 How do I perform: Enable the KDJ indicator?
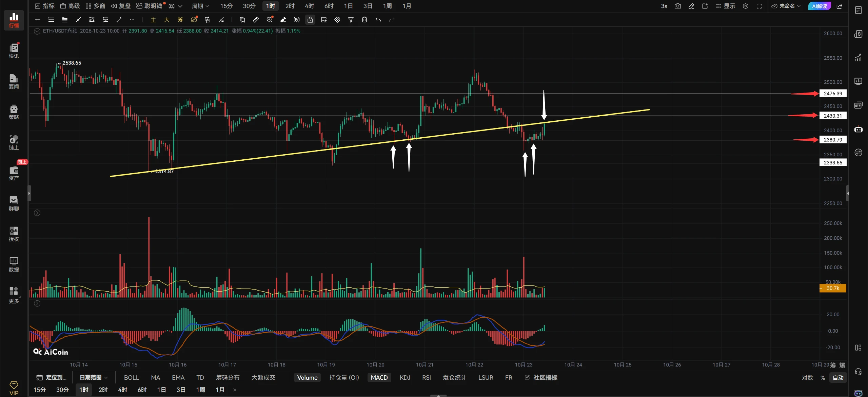pos(405,377)
